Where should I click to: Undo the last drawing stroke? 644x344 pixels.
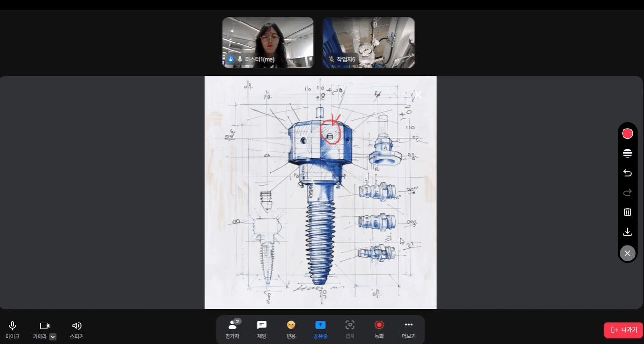627,173
